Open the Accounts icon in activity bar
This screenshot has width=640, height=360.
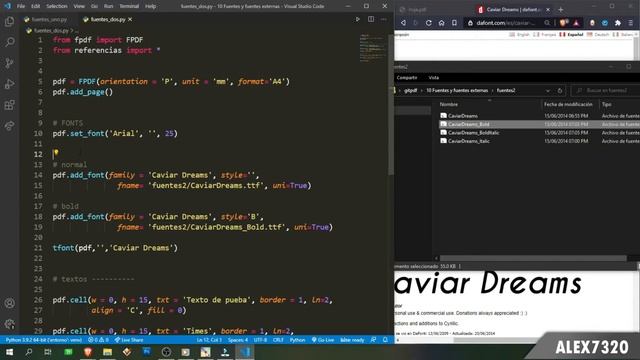pyautogui.click(x=9, y=303)
